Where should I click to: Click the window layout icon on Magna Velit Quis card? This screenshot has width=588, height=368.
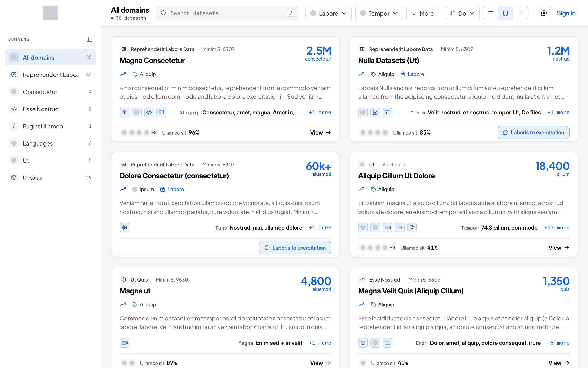pyautogui.click(x=388, y=343)
